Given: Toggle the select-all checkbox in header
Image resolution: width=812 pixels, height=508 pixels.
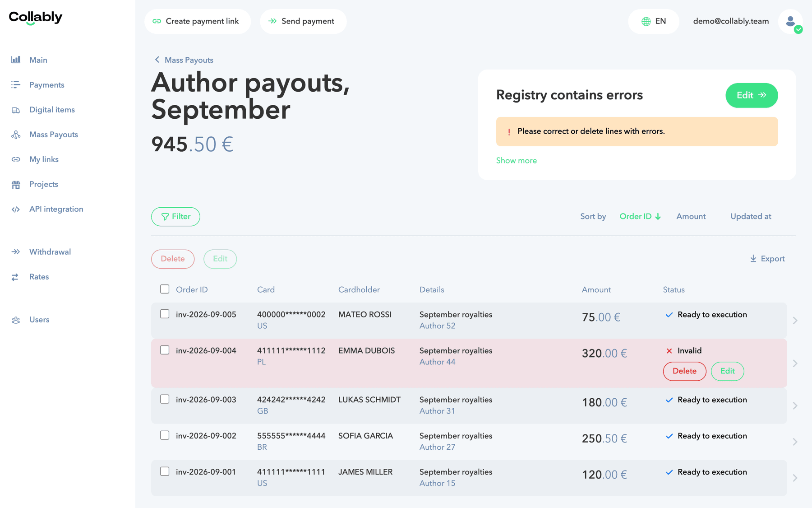Looking at the screenshot, I should (x=165, y=289).
